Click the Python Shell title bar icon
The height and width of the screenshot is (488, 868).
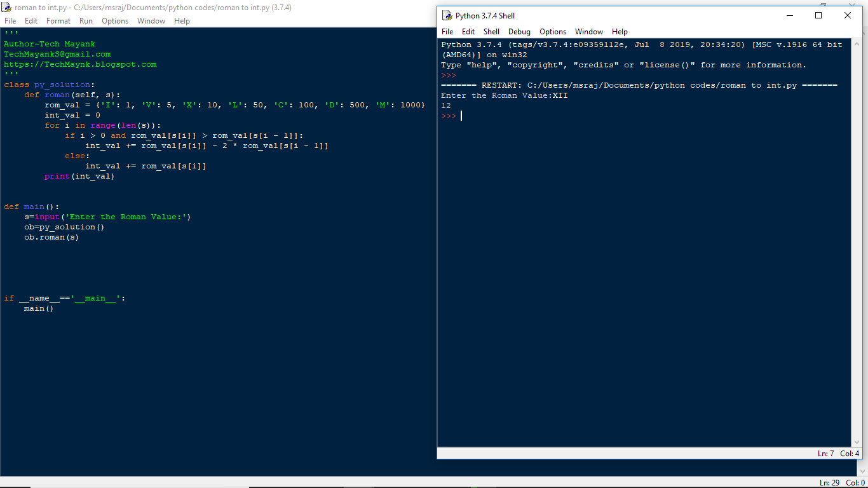(x=447, y=15)
